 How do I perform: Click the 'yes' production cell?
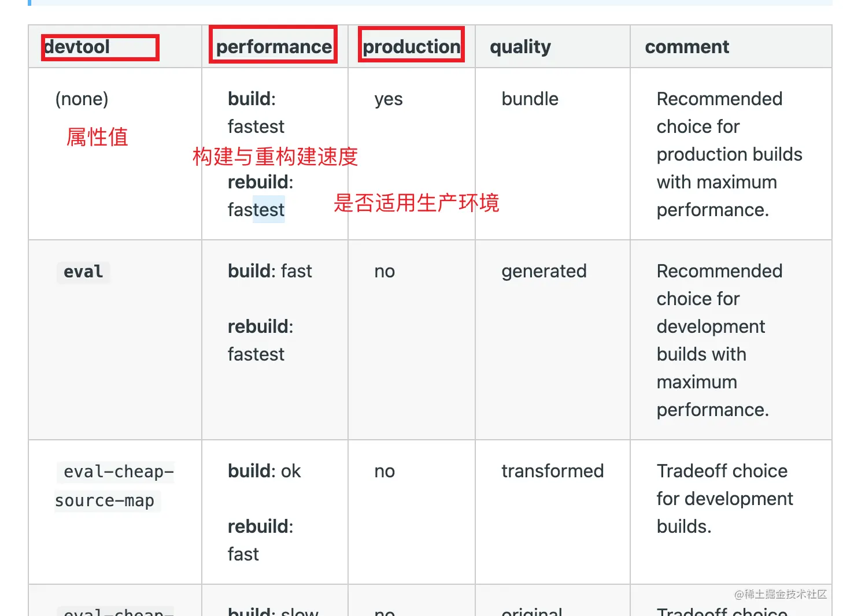(388, 99)
